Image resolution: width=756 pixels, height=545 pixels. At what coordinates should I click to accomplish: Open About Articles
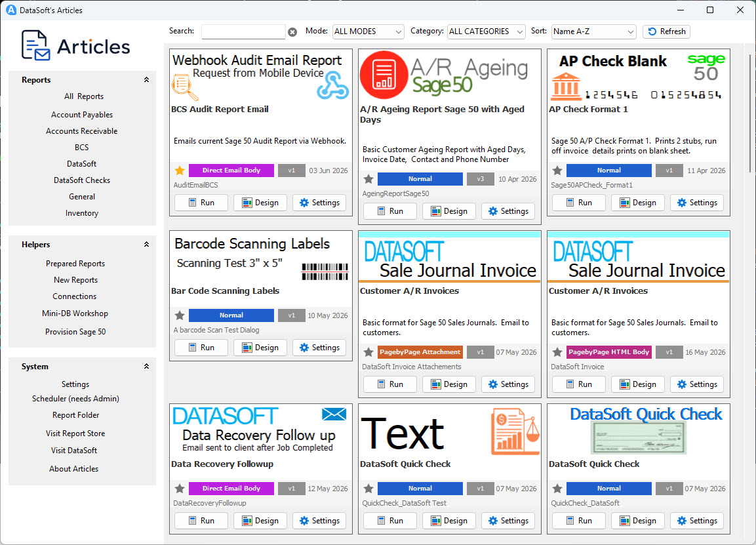[x=74, y=469]
